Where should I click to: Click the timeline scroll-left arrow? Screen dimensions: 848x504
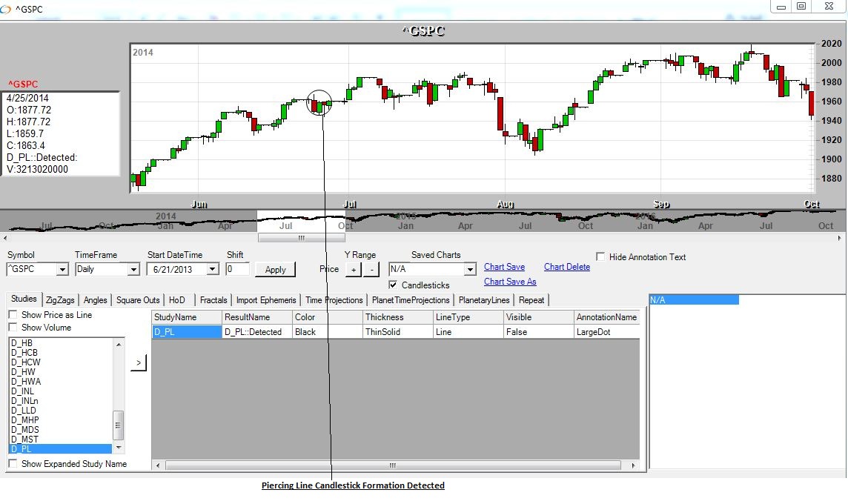[6, 238]
